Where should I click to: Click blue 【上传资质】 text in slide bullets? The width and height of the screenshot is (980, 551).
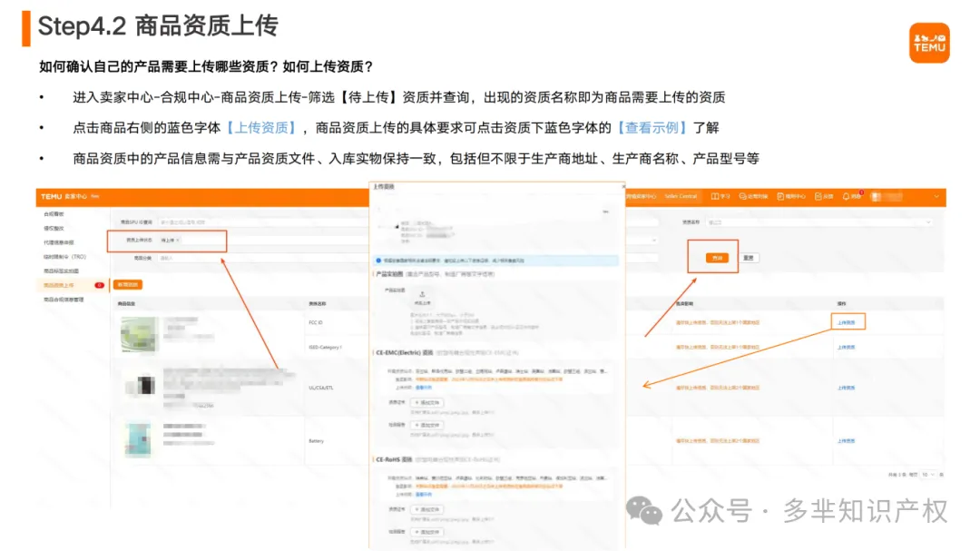(260, 128)
